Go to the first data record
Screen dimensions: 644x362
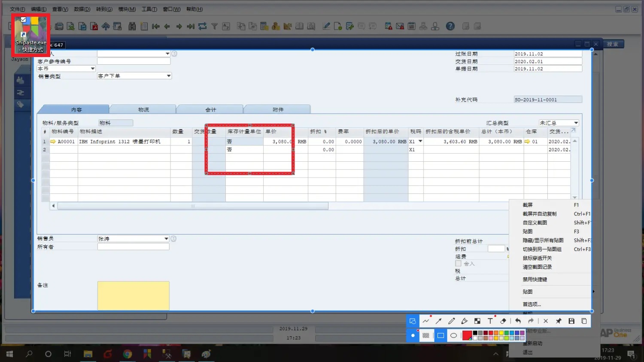pos(156,27)
